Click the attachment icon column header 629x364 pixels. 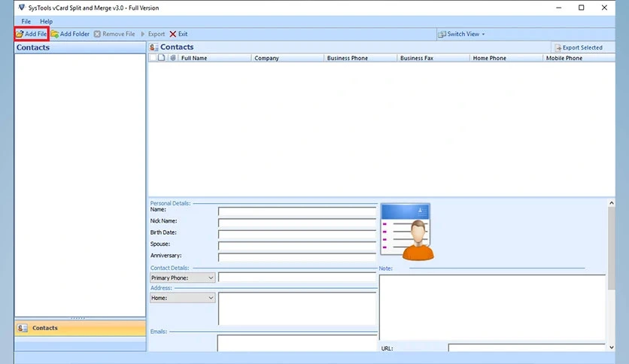tap(173, 58)
